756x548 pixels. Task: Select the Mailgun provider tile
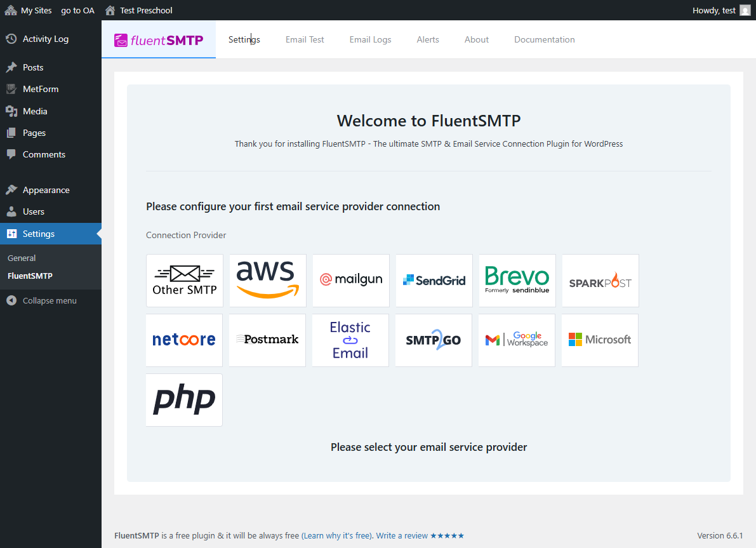click(x=351, y=281)
